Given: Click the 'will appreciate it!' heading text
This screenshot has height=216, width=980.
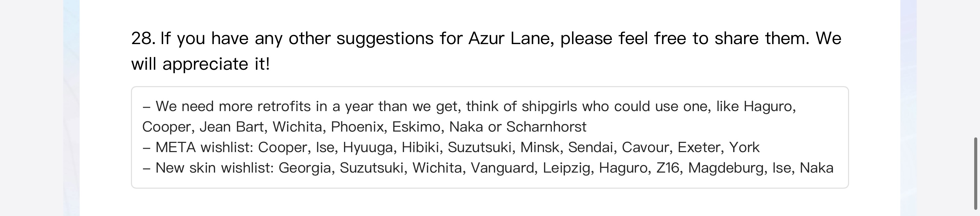Looking at the screenshot, I should (x=200, y=64).
